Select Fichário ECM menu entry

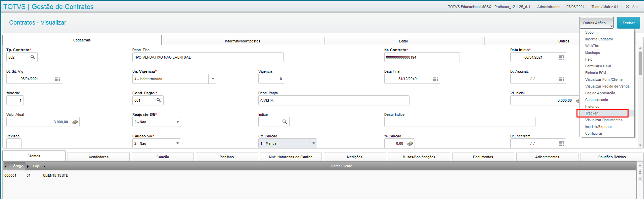[607, 73]
